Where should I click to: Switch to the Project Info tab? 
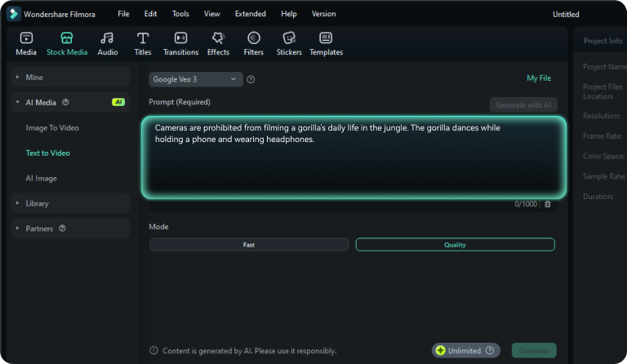pyautogui.click(x=603, y=41)
